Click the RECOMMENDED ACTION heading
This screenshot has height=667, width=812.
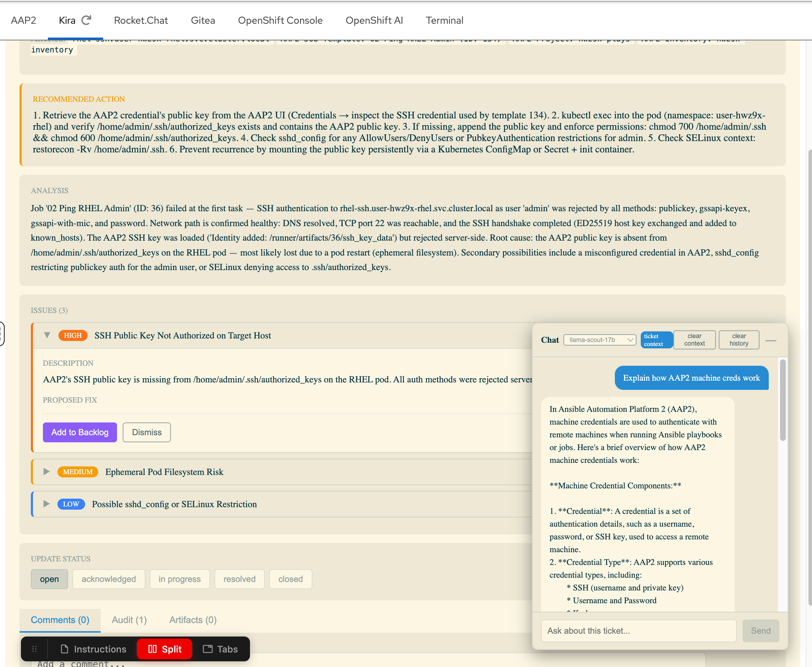[79, 99]
